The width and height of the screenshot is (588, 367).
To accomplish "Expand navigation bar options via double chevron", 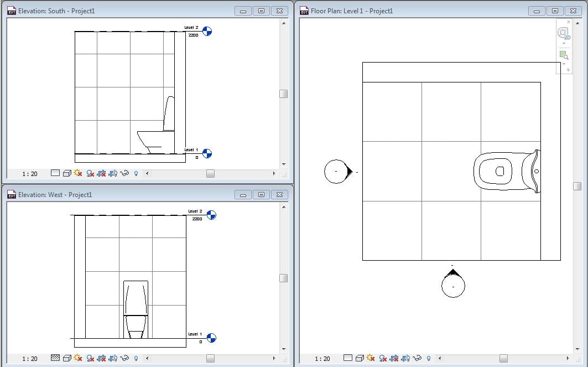I will pos(568,69).
